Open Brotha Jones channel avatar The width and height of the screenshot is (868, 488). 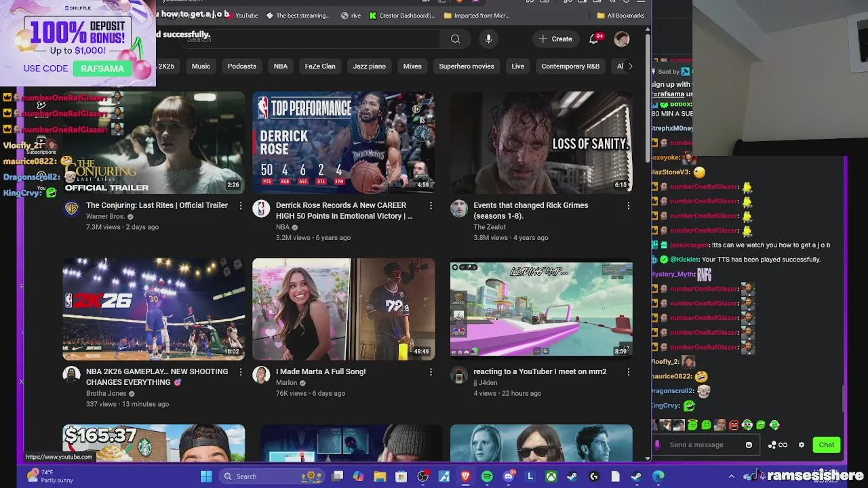71,375
